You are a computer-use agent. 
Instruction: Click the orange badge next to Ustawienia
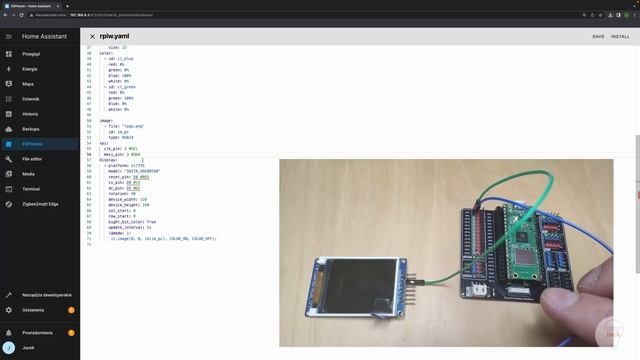pyautogui.click(x=71, y=310)
